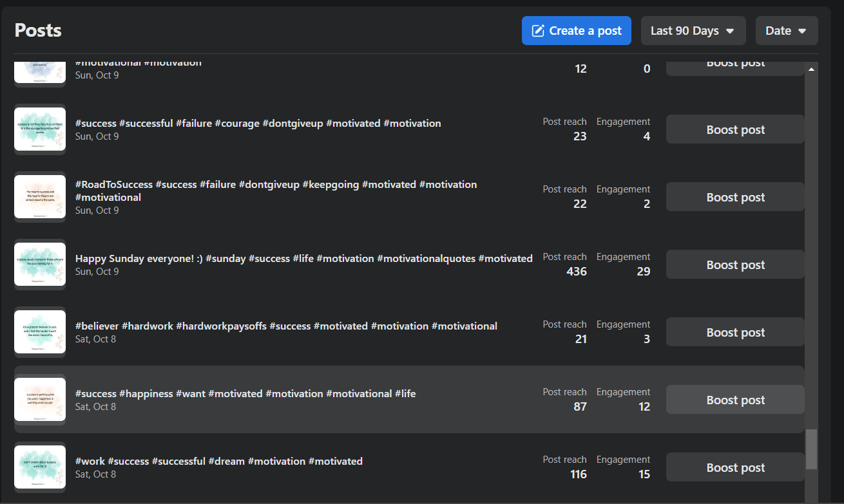Boost the Happy Sunday everyone post

(x=735, y=265)
